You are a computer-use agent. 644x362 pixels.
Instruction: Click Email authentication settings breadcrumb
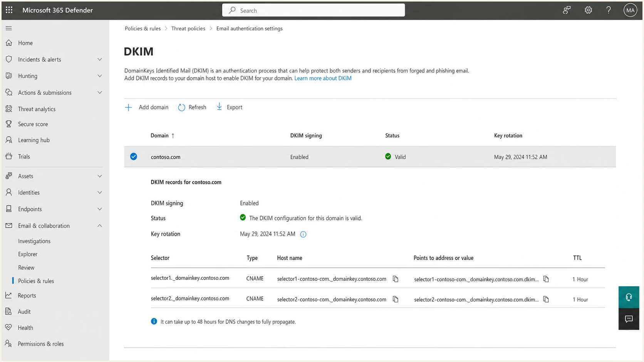(x=250, y=28)
